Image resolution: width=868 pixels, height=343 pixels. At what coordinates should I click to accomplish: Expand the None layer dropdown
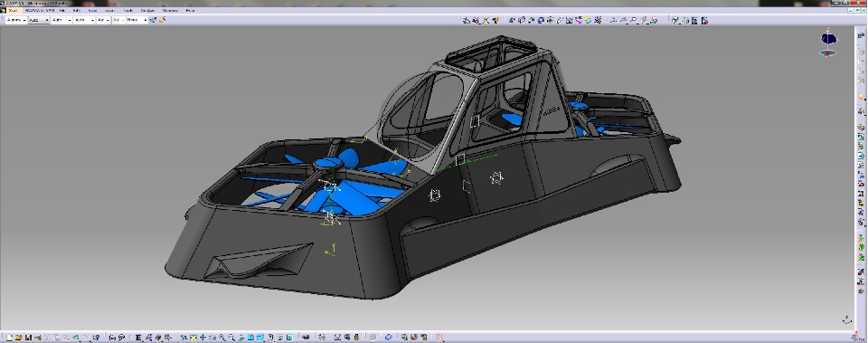click(137, 20)
